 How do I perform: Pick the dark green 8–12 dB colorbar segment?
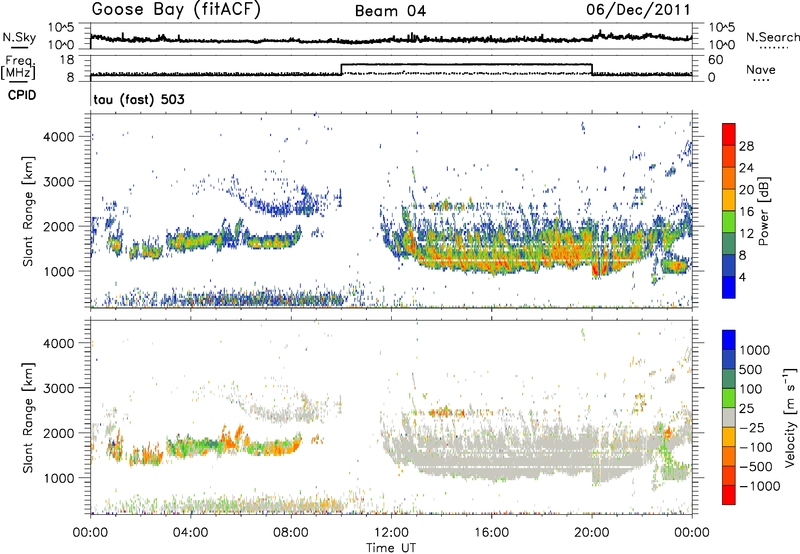click(x=729, y=243)
